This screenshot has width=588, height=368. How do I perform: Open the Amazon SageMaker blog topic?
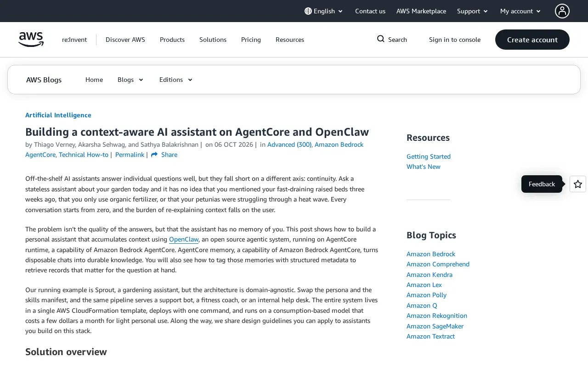pyautogui.click(x=435, y=326)
